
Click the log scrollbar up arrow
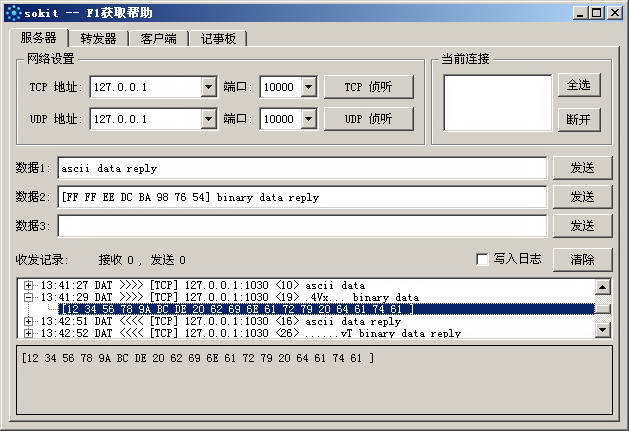pyautogui.click(x=603, y=287)
